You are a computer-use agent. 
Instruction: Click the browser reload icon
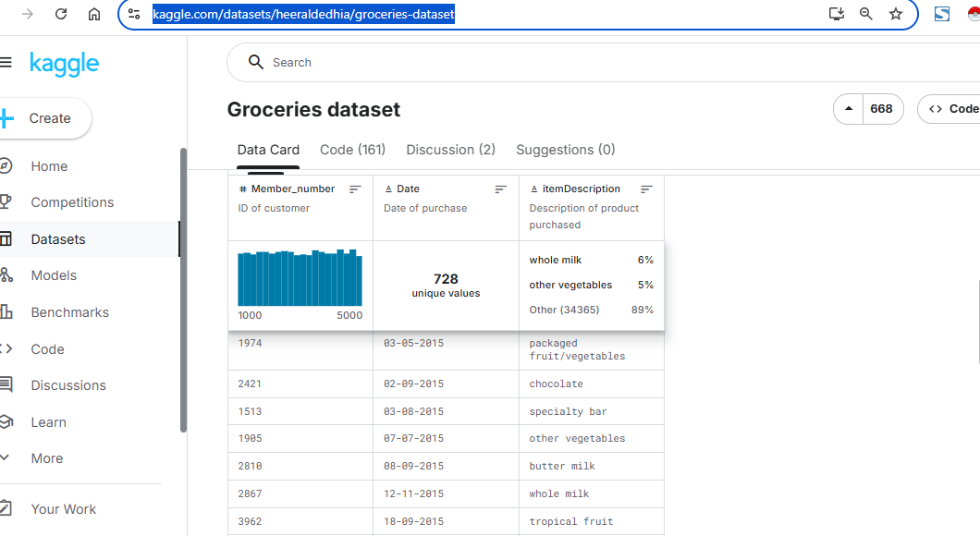[61, 14]
